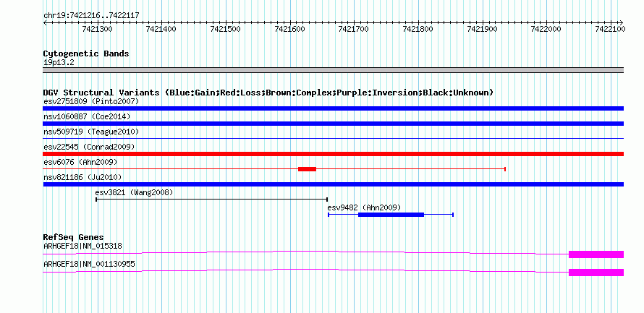Click the 7421600 ruler position
This screenshot has height=313, width=644.
pos(289,30)
